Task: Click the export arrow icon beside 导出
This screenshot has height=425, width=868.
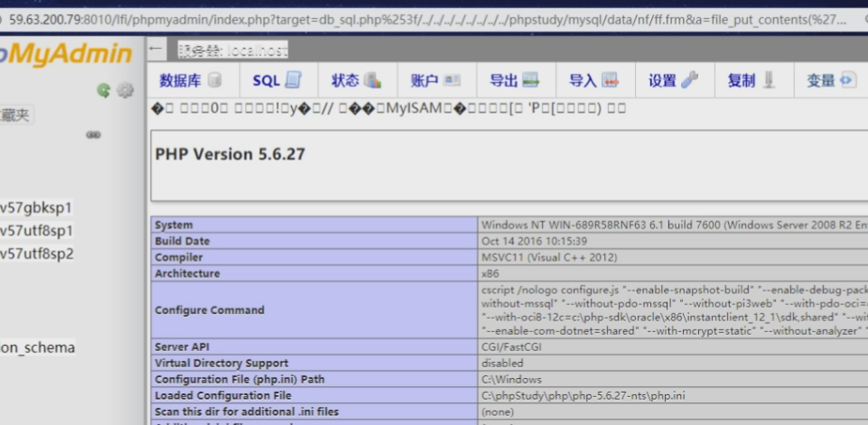Action: click(x=531, y=80)
